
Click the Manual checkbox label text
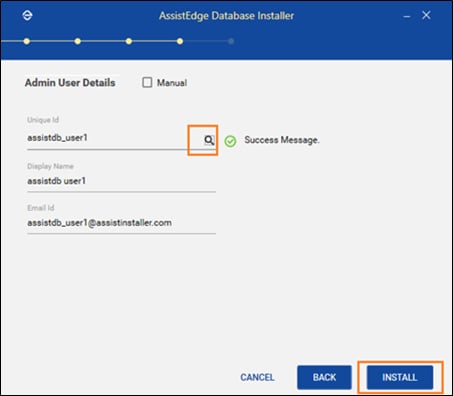(x=172, y=83)
